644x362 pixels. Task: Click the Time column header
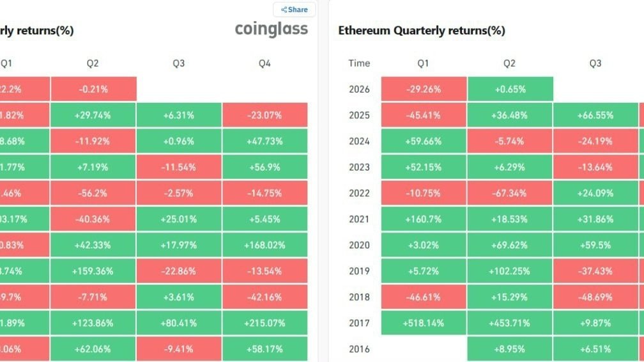click(x=359, y=63)
